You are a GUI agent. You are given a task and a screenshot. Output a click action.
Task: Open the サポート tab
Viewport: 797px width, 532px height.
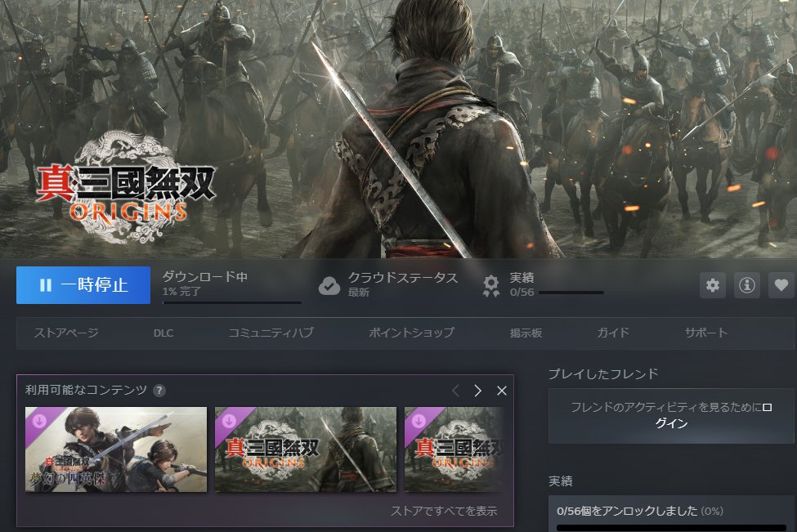706,333
